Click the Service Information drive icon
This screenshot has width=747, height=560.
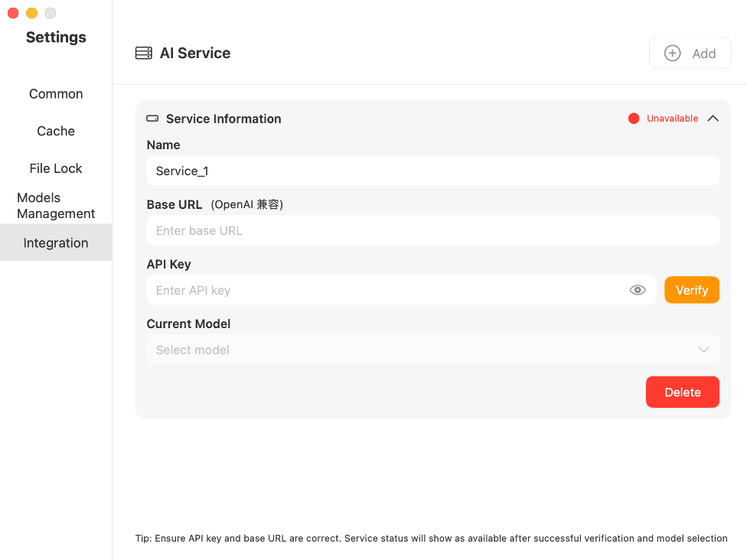pyautogui.click(x=152, y=119)
